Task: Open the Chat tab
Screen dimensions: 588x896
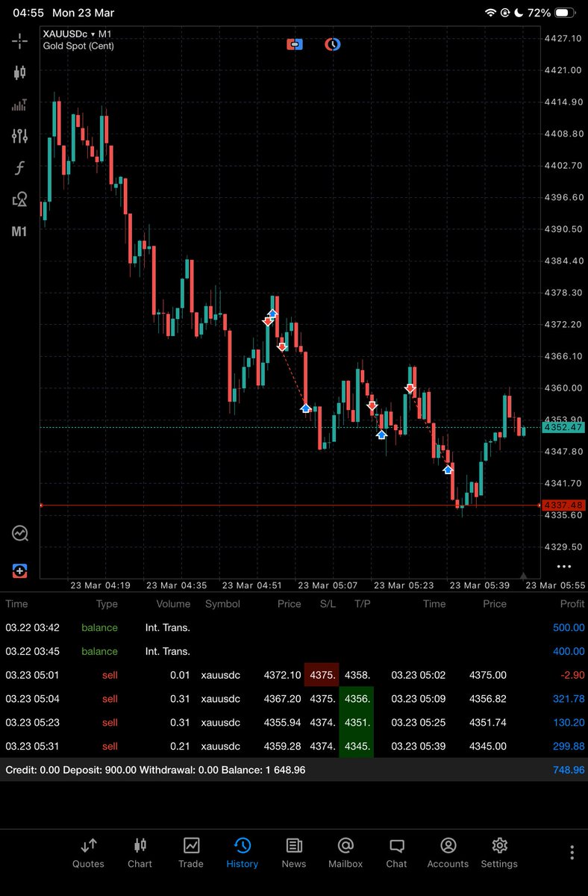Action: coord(397,853)
